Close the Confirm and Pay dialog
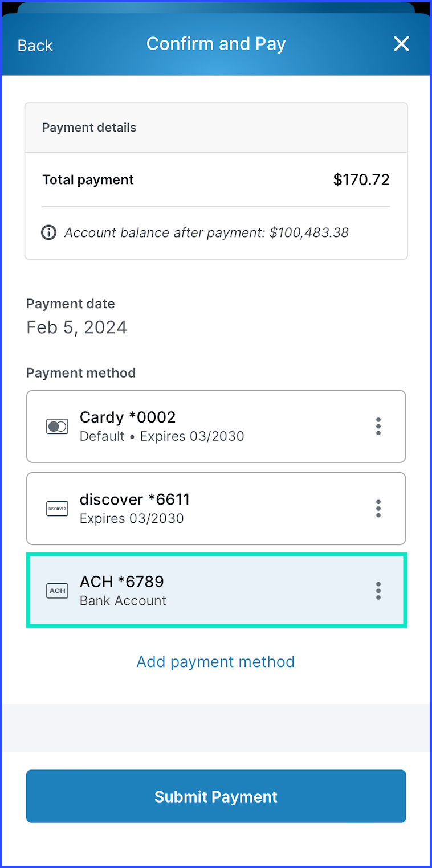Image resolution: width=432 pixels, height=868 pixels. click(401, 44)
